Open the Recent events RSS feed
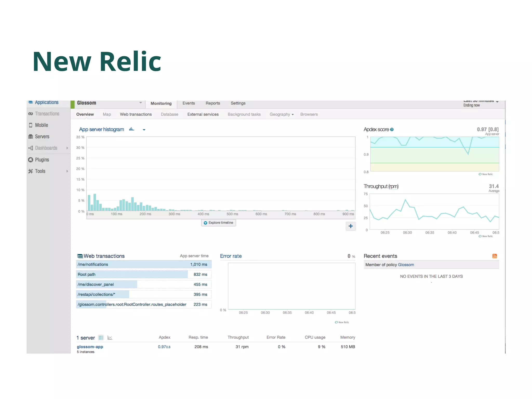Image resolution: width=532 pixels, height=399 pixels. pos(495,256)
